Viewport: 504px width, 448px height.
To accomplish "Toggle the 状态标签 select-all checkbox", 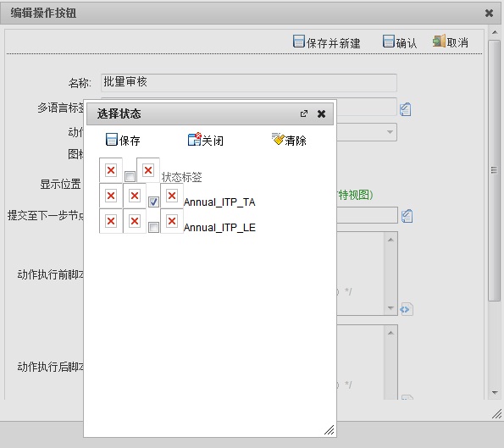I will [x=130, y=176].
